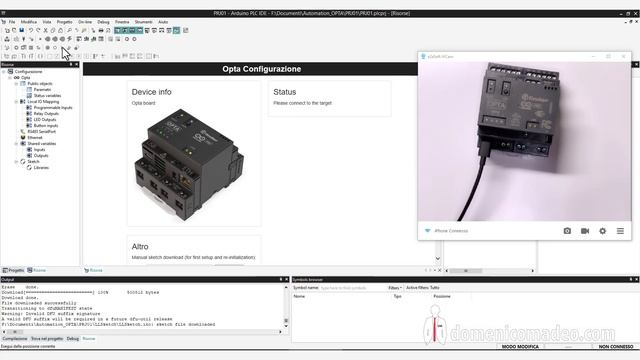
Task: Close the Output panel
Action: 286,280
